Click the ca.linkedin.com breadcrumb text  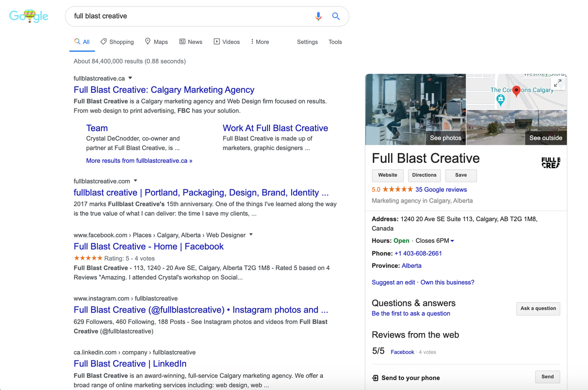tap(135, 352)
